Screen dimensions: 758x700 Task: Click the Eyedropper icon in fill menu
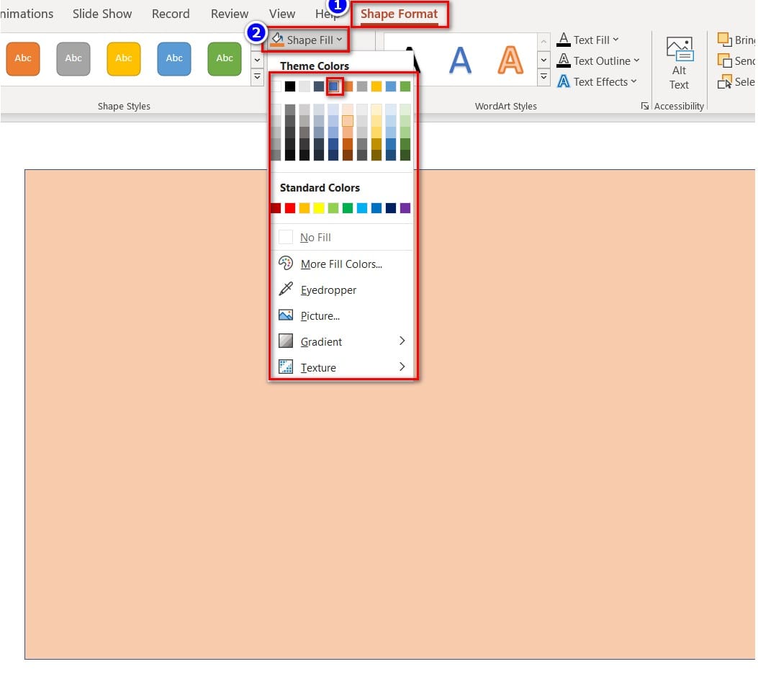(286, 290)
